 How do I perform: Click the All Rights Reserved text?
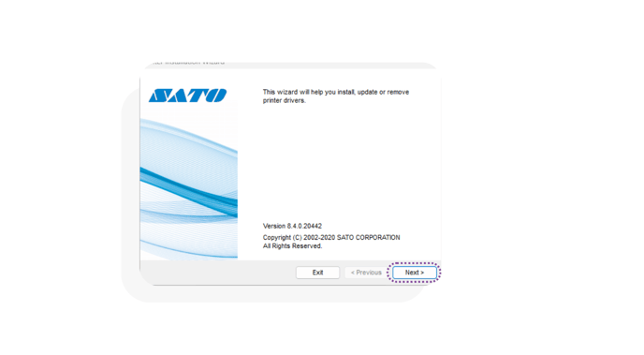pos(292,246)
